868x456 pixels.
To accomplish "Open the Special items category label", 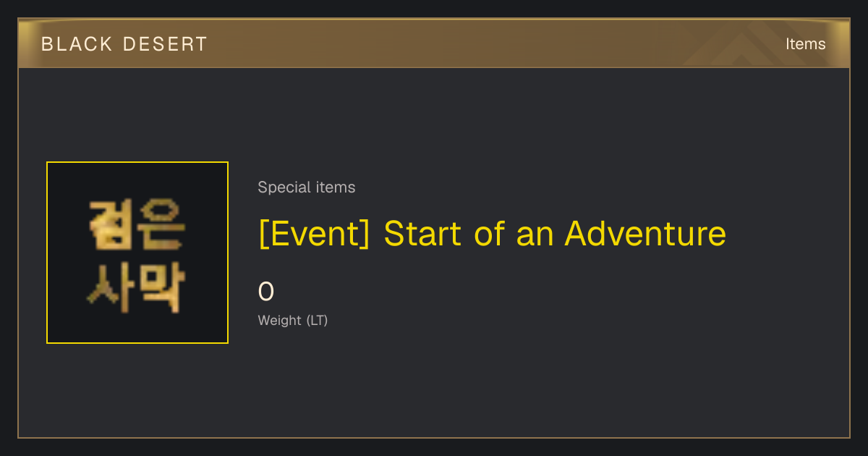I will point(307,187).
